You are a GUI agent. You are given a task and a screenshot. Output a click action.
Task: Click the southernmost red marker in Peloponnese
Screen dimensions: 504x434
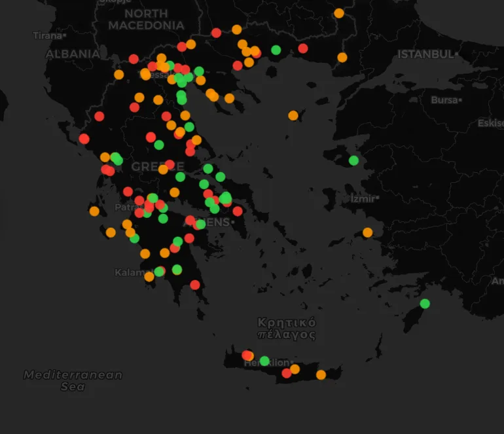tap(195, 285)
